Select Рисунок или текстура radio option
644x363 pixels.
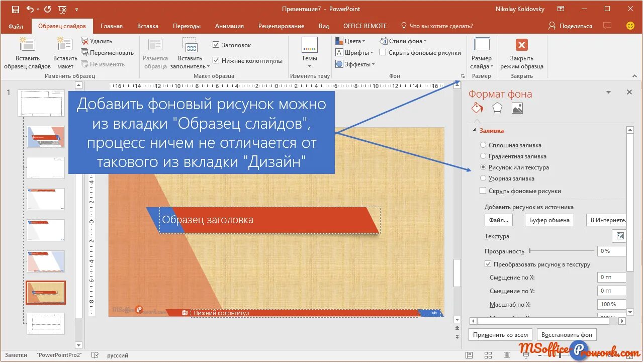pos(483,167)
